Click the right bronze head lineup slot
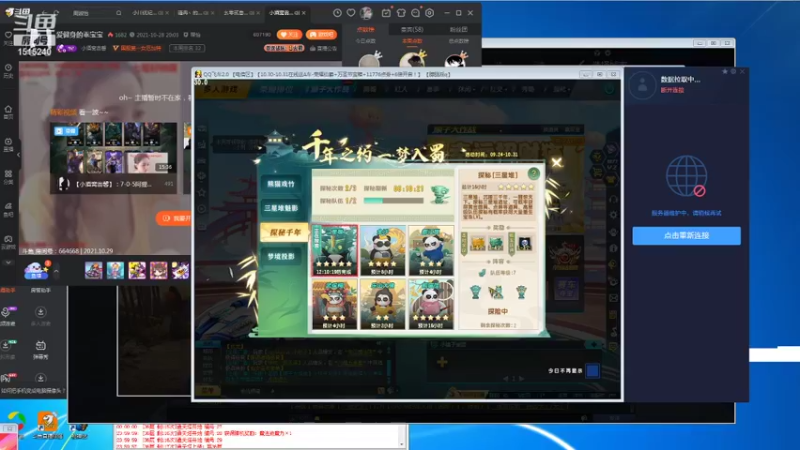Image resolution: width=800 pixels, height=450 pixels. 521,292
